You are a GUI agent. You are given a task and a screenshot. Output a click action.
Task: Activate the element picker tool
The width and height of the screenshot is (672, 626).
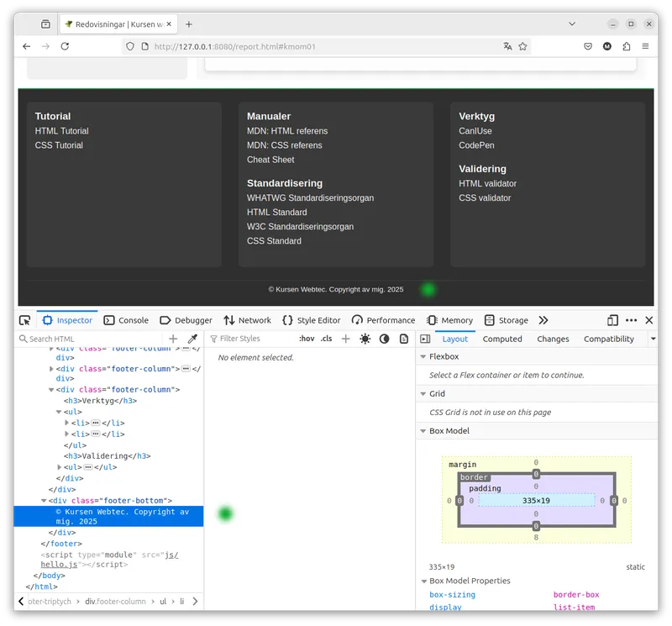point(25,320)
